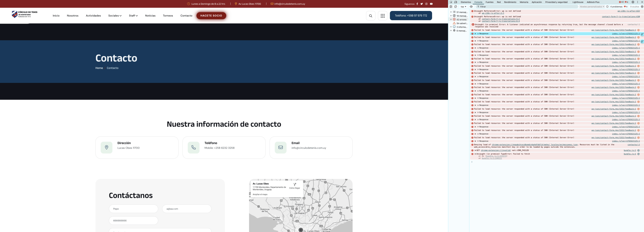Open the YouTube icon in the header
Viewport: 644px width, 232px height.
(431, 4)
